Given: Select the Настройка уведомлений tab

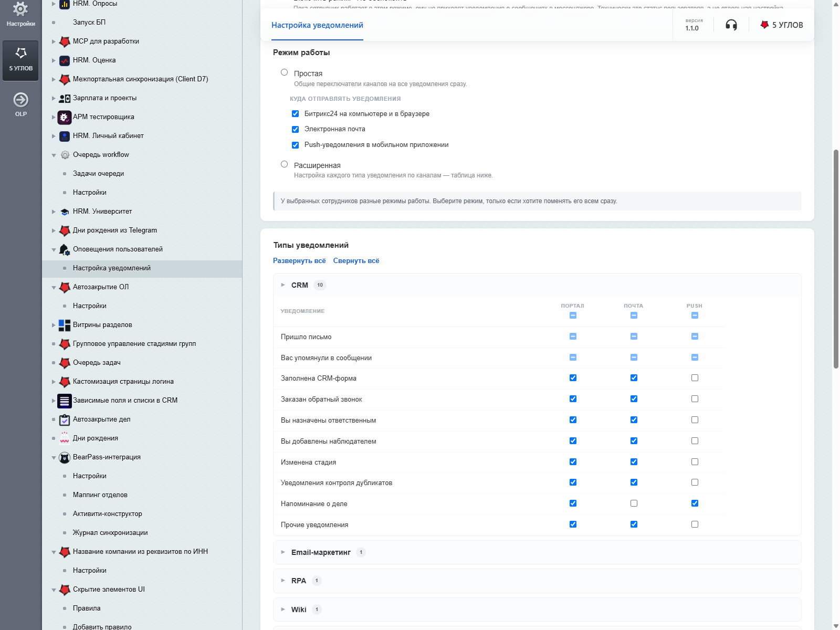Looking at the screenshot, I should 317,25.
